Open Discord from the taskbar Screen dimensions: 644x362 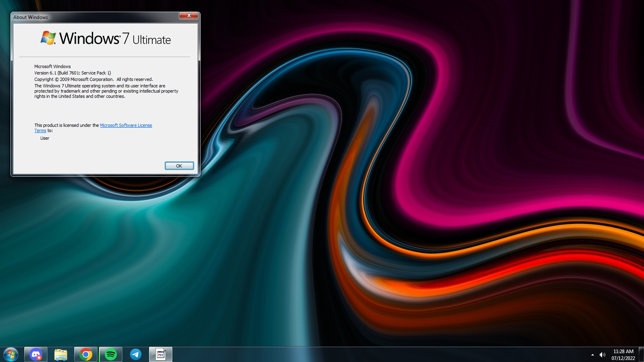click(x=36, y=354)
